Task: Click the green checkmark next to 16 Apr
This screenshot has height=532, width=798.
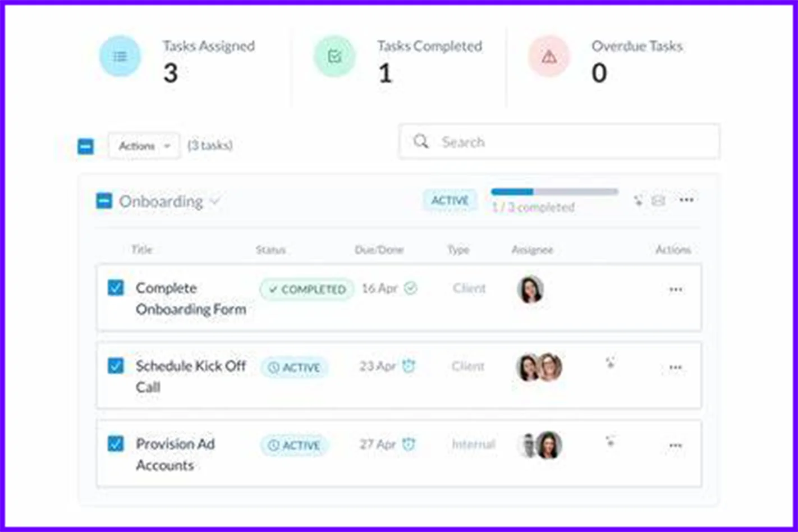Action: 410,288
